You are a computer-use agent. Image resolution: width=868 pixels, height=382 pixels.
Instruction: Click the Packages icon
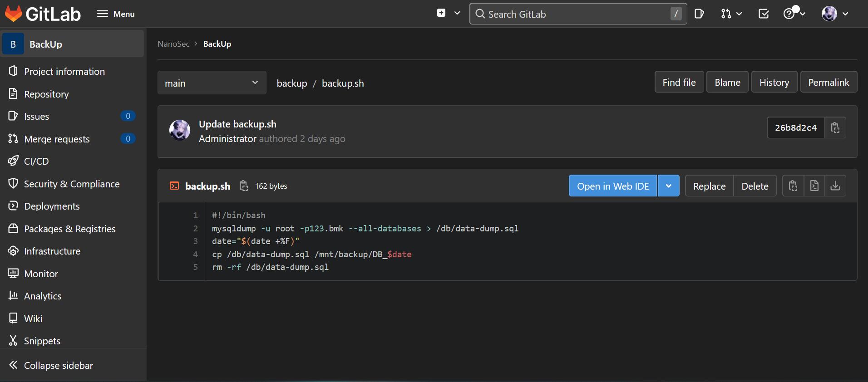[13, 228]
